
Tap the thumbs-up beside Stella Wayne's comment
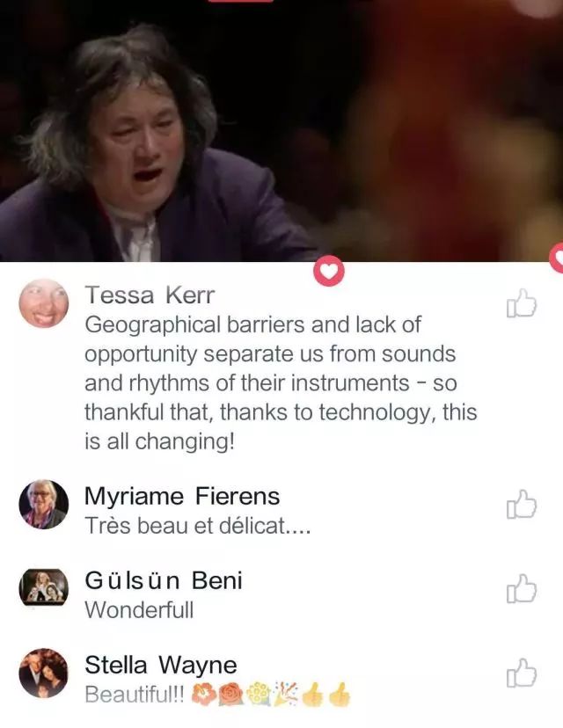click(x=521, y=673)
